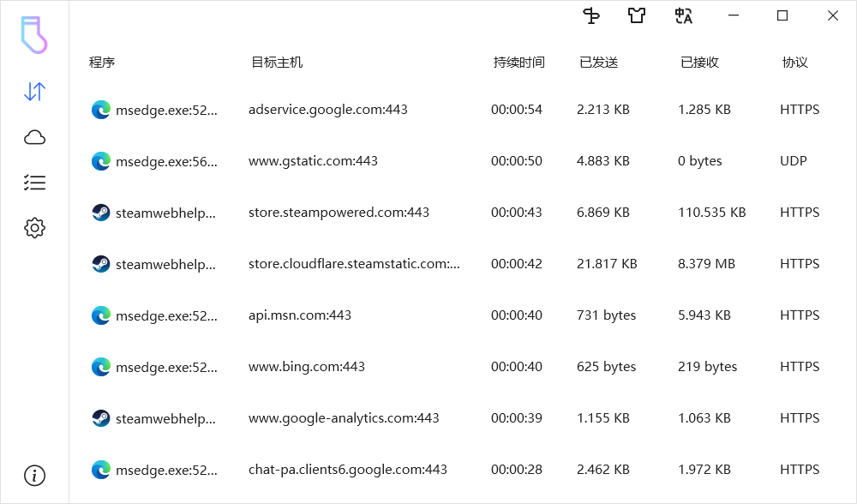Open the about info page
The width and height of the screenshot is (857, 504).
(x=34, y=475)
